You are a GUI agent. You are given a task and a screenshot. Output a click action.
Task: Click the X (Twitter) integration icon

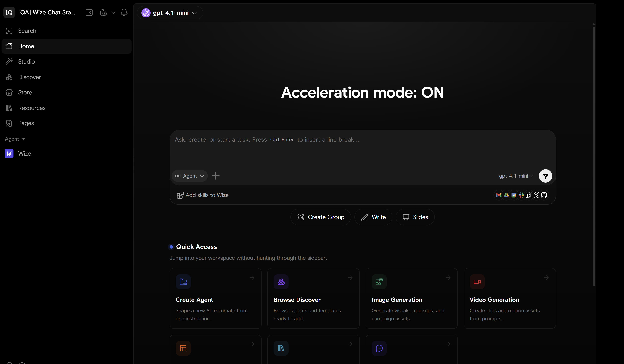coord(536,195)
